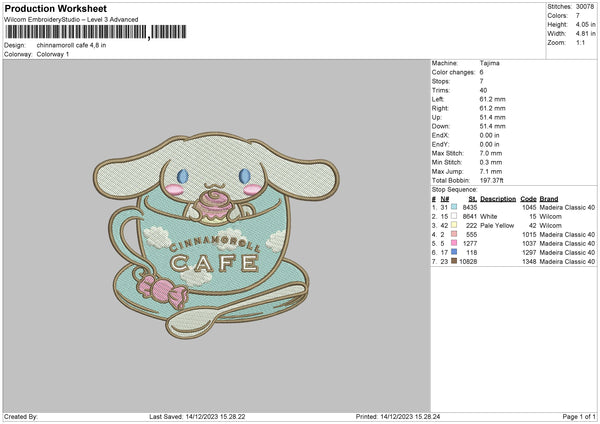Click the Total Bobbin value '197.37ft'
600x424 pixels.
click(x=492, y=180)
